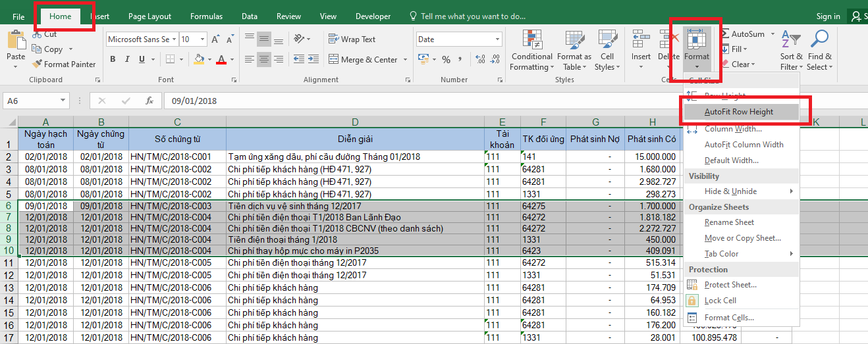Open the Date number format dropdown
This screenshot has width=868, height=344.
pyautogui.click(x=497, y=39)
